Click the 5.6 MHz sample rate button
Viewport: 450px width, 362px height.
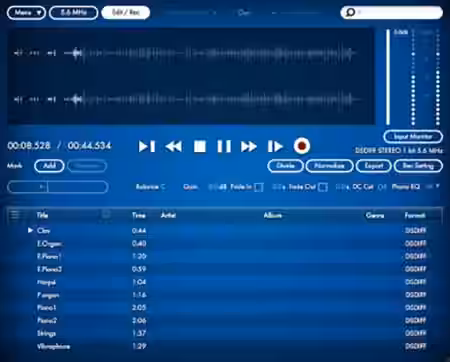[x=74, y=13]
